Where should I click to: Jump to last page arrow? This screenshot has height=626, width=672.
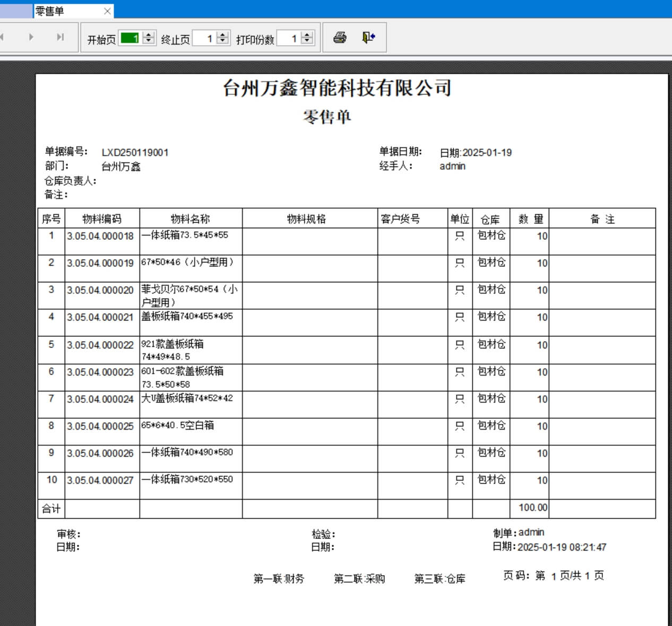(x=60, y=37)
